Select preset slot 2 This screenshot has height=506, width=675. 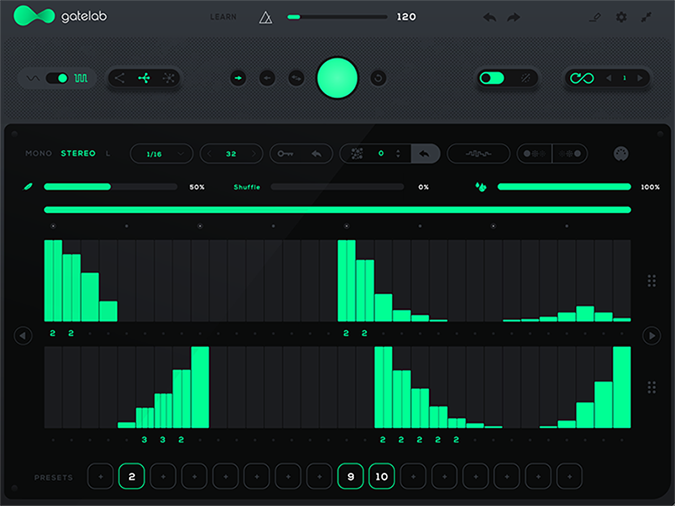(131, 477)
